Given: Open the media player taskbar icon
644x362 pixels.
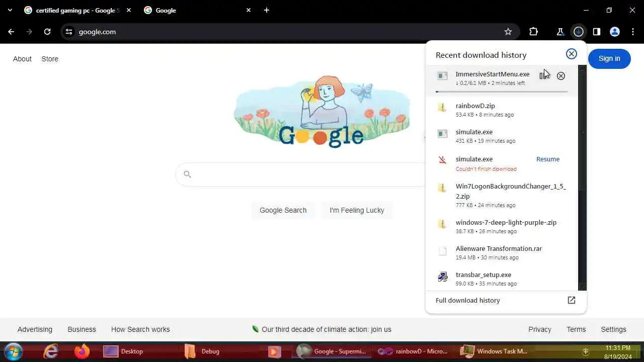Looking at the screenshot, I should (x=274, y=351).
